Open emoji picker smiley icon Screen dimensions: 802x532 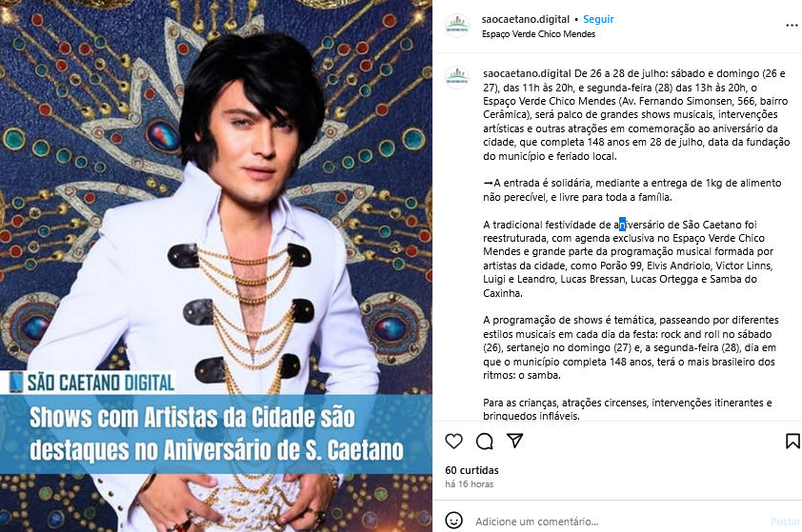tap(453, 521)
